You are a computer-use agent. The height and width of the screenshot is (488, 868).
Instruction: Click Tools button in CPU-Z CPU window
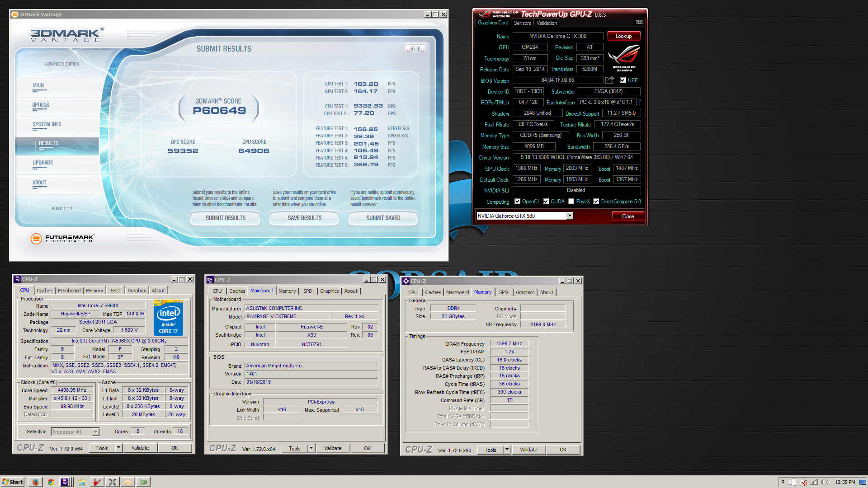coord(102,448)
